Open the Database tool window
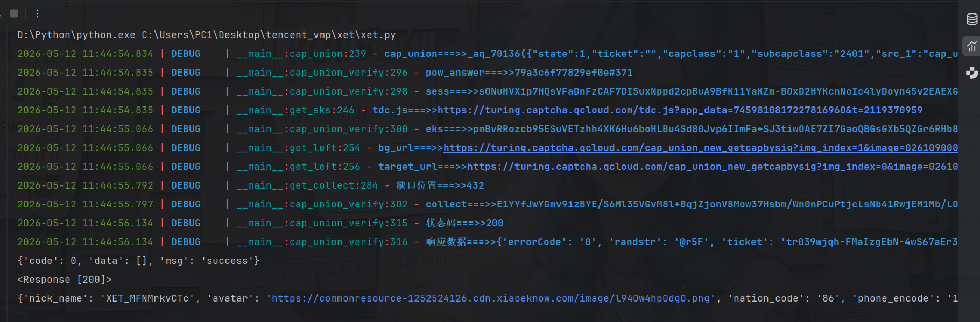The image size is (980, 322). point(972,19)
